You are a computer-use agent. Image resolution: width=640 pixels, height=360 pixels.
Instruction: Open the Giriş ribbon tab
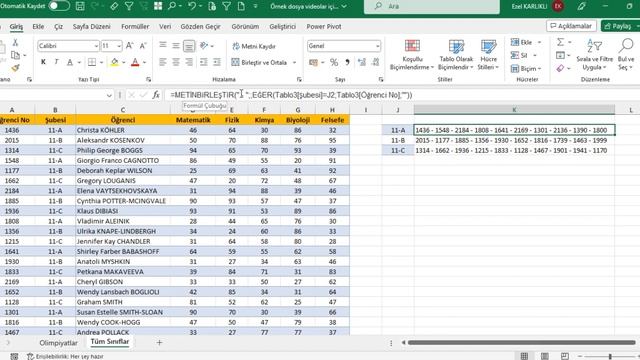coord(16,27)
